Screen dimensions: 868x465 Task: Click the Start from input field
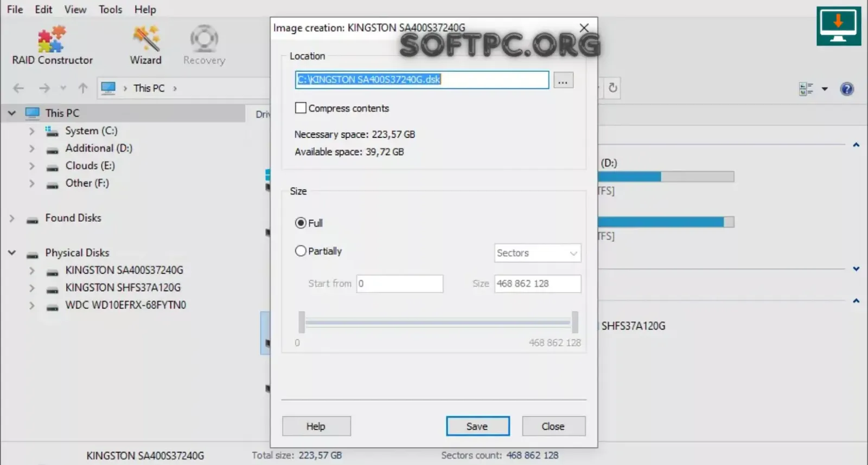[x=400, y=283]
